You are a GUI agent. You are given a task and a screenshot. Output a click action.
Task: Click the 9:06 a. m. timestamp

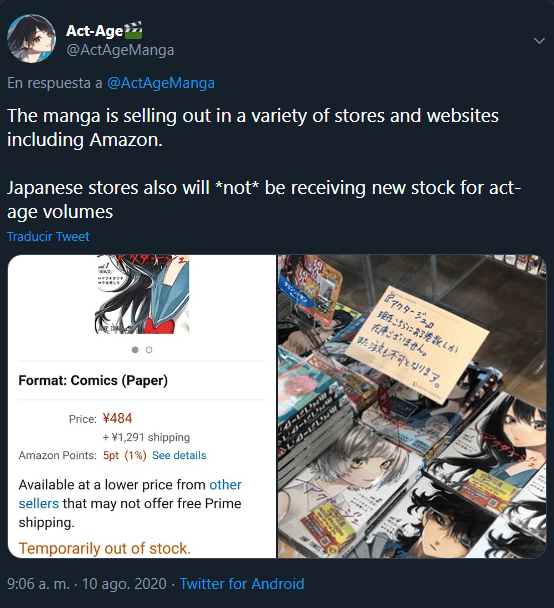pos(38,584)
